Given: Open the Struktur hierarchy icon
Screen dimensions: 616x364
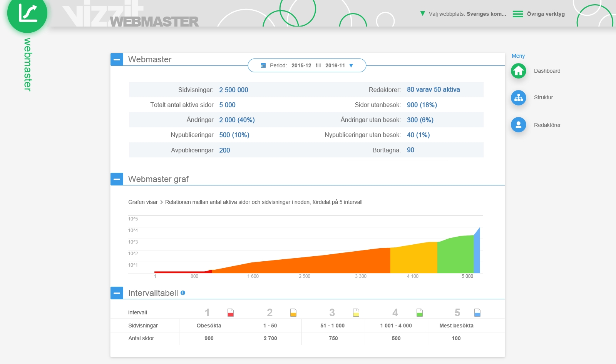Looking at the screenshot, I should [519, 98].
